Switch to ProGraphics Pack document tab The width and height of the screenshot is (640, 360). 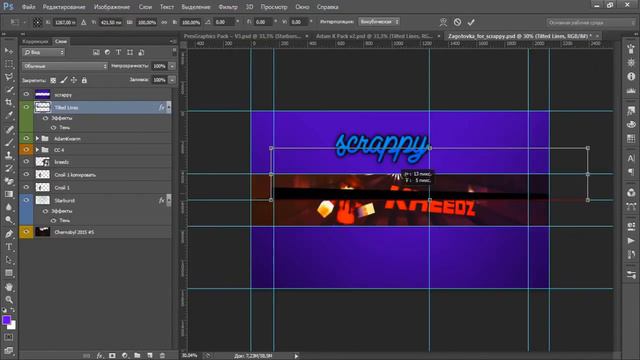[x=242, y=36]
